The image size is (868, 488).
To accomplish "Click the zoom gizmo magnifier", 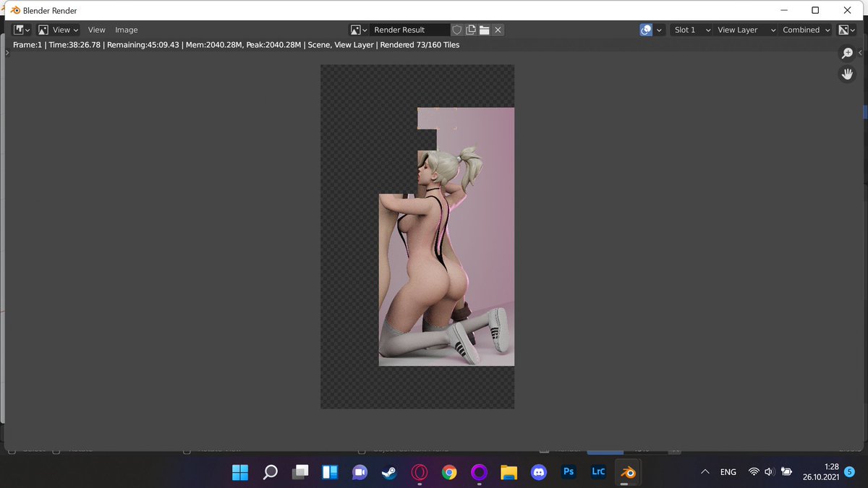I will coord(847,53).
